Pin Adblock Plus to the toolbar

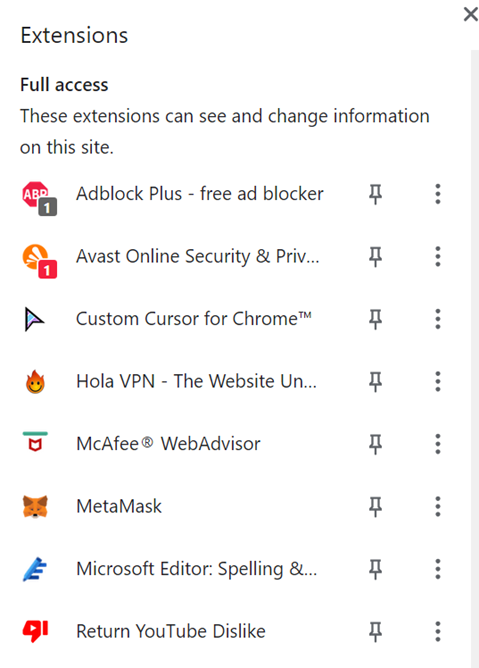[x=375, y=194]
